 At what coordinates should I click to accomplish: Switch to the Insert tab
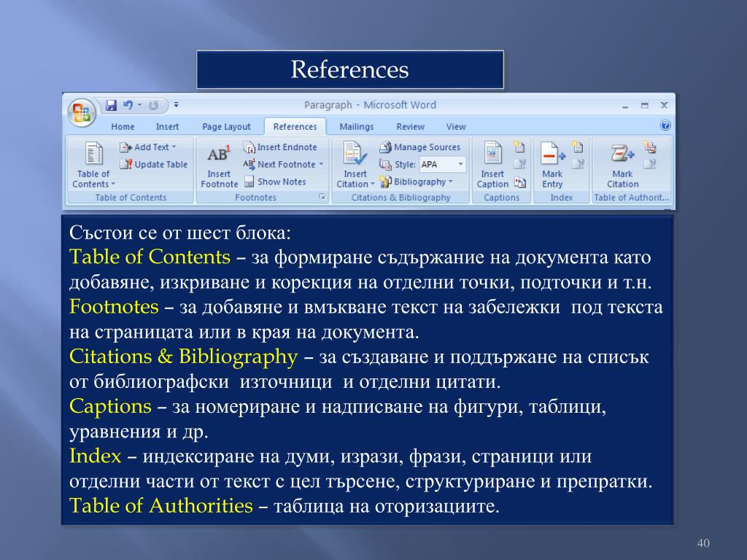(x=167, y=127)
